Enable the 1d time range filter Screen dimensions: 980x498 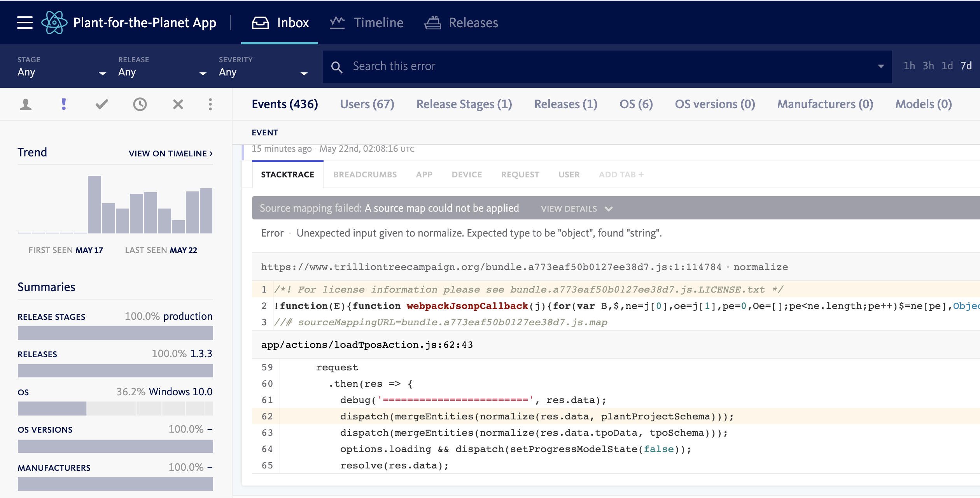947,66
